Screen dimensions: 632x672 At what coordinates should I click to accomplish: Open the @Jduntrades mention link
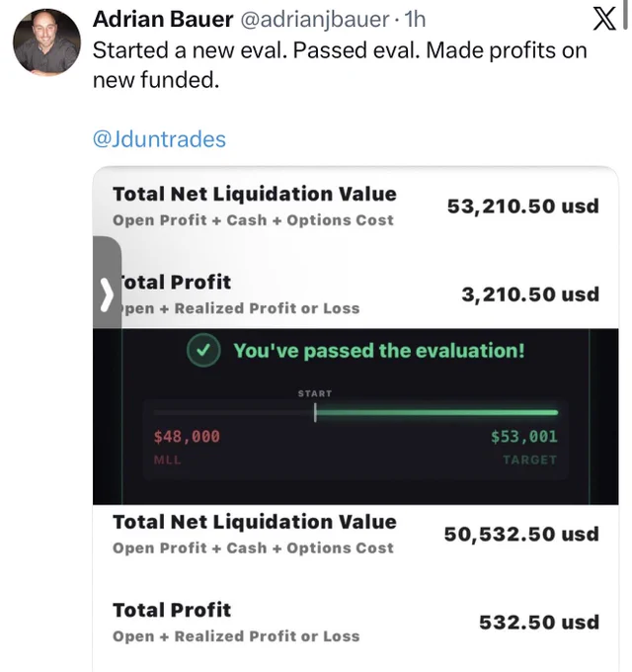(159, 139)
